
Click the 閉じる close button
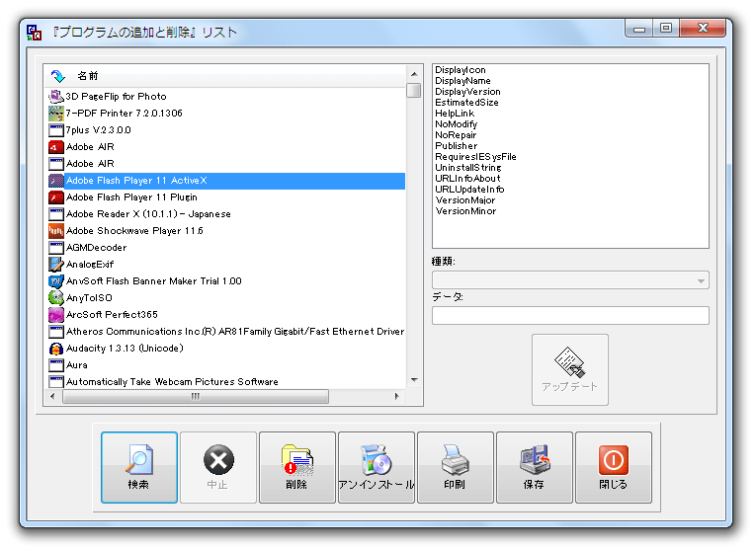(614, 467)
